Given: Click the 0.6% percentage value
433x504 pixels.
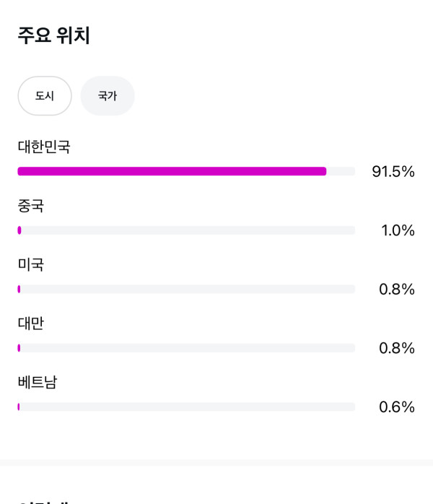Looking at the screenshot, I should click(x=397, y=407).
